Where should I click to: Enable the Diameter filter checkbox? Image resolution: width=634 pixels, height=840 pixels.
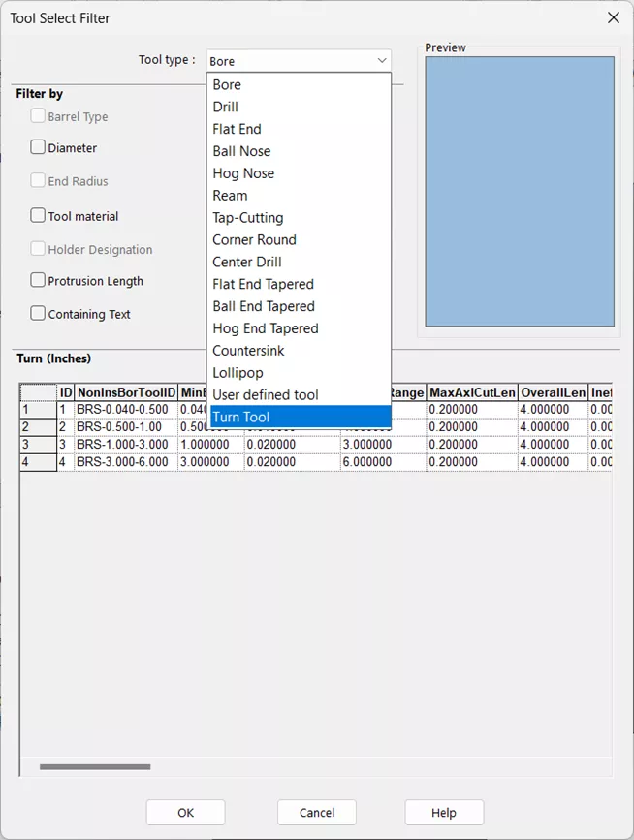[38, 147]
